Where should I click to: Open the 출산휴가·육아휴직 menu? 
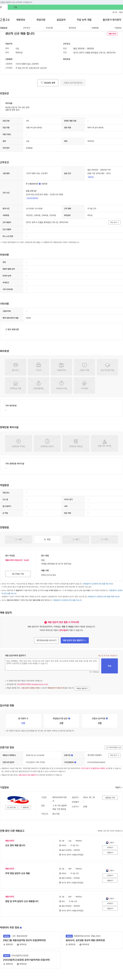tap(112, 20)
